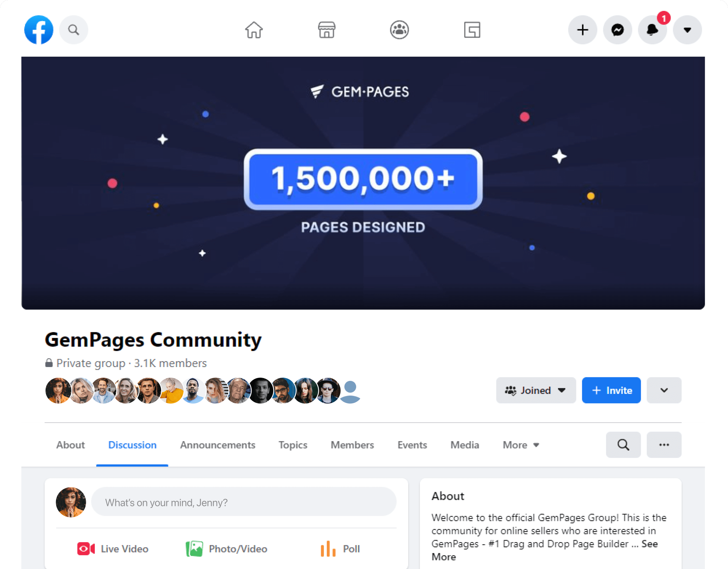Expand the account menu arrow at top right
The image size is (728, 569).
coord(687,30)
